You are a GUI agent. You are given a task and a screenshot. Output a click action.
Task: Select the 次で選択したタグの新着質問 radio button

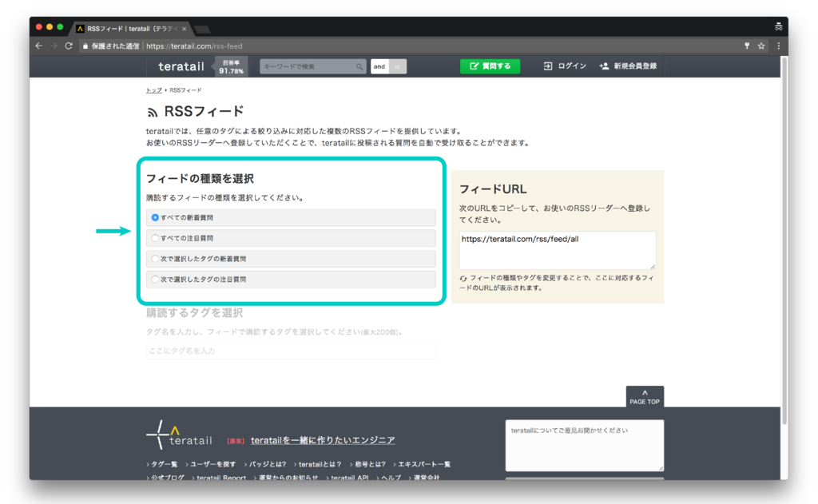[x=155, y=258]
